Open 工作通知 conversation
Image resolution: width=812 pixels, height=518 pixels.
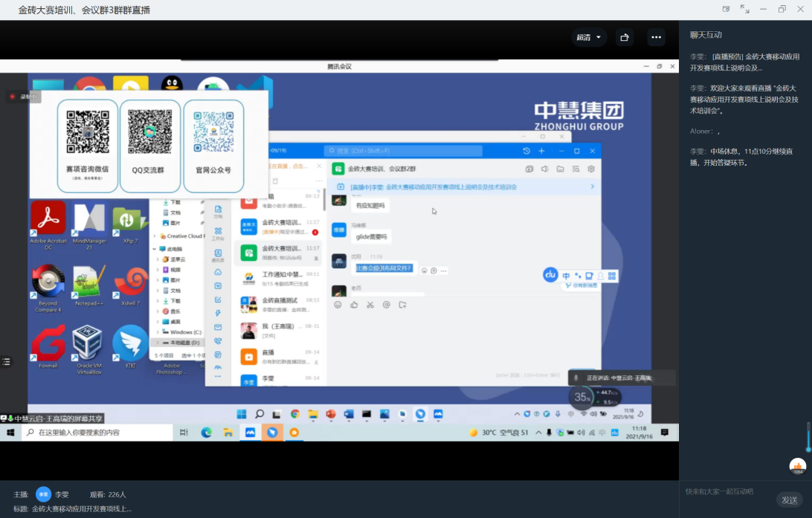pyautogui.click(x=279, y=279)
